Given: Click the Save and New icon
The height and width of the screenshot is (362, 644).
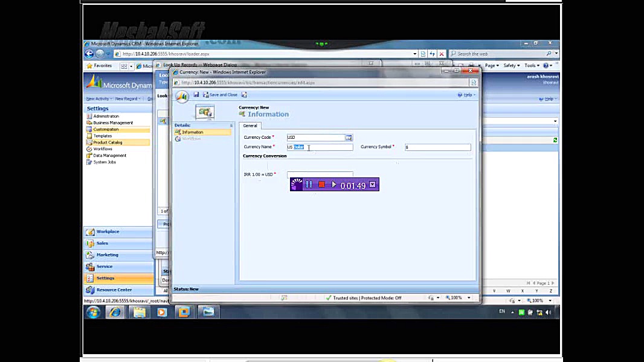Looking at the screenshot, I should coord(244,95).
